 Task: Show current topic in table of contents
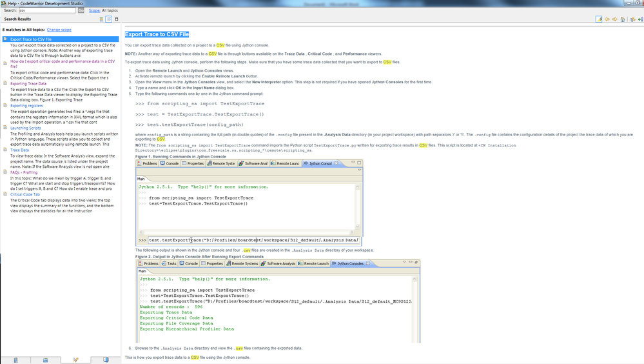(633, 19)
